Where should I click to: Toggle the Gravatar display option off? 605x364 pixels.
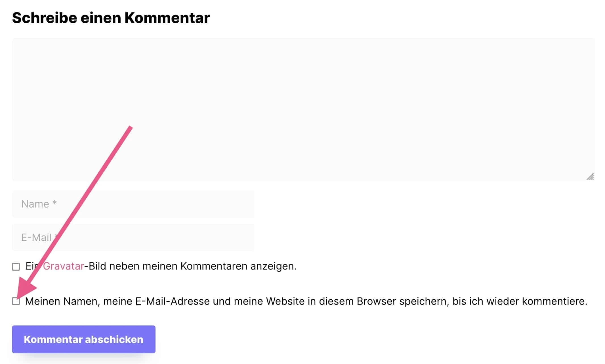[16, 266]
